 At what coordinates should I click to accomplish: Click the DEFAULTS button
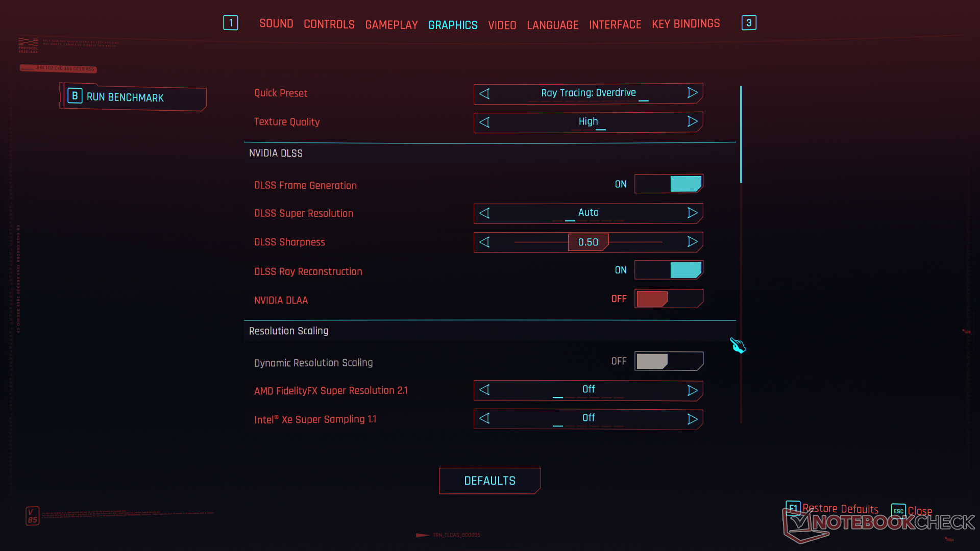click(490, 481)
